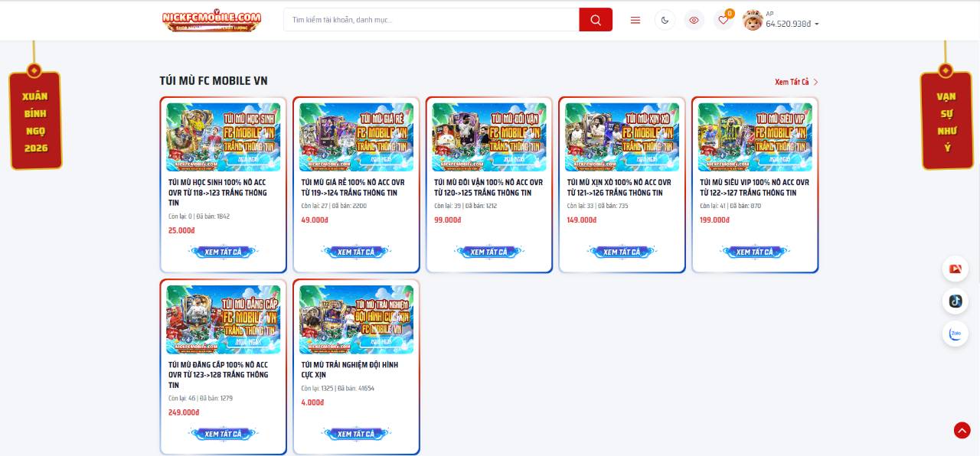Click the Túi Mù FC Mobile VN heading

(x=214, y=81)
